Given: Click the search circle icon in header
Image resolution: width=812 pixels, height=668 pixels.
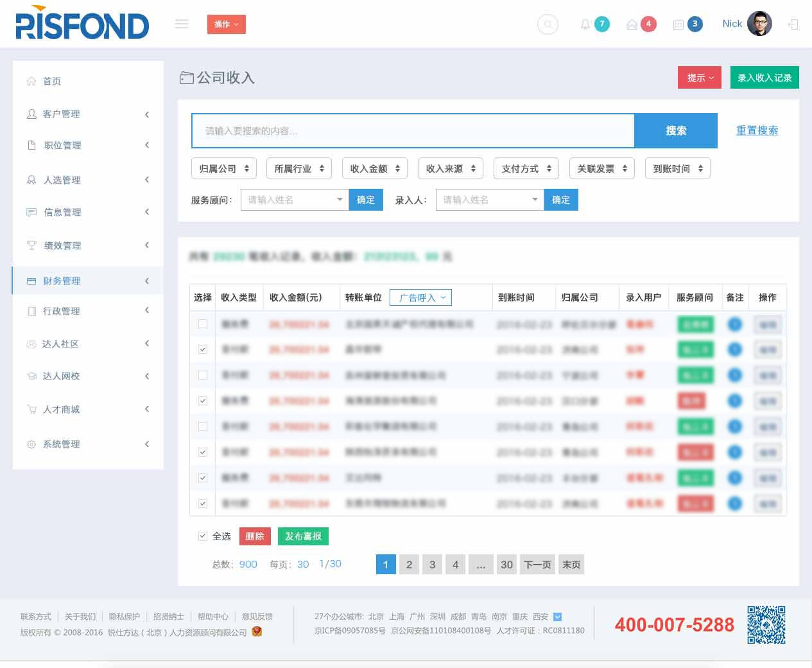Looking at the screenshot, I should 548,24.
